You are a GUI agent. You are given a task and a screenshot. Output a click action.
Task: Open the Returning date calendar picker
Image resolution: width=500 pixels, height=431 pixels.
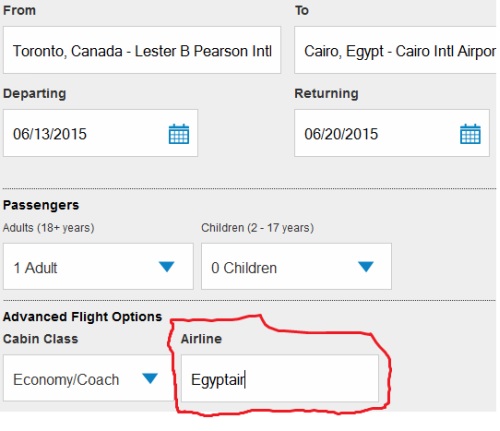click(x=470, y=134)
